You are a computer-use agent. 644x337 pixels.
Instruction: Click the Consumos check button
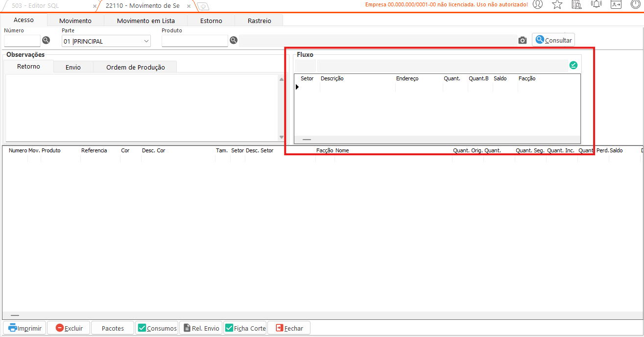tap(157, 328)
